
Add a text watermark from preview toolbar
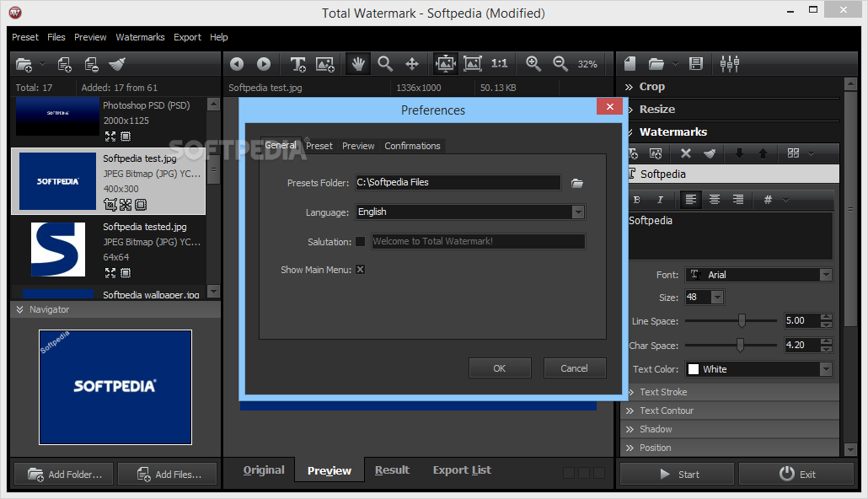297,64
